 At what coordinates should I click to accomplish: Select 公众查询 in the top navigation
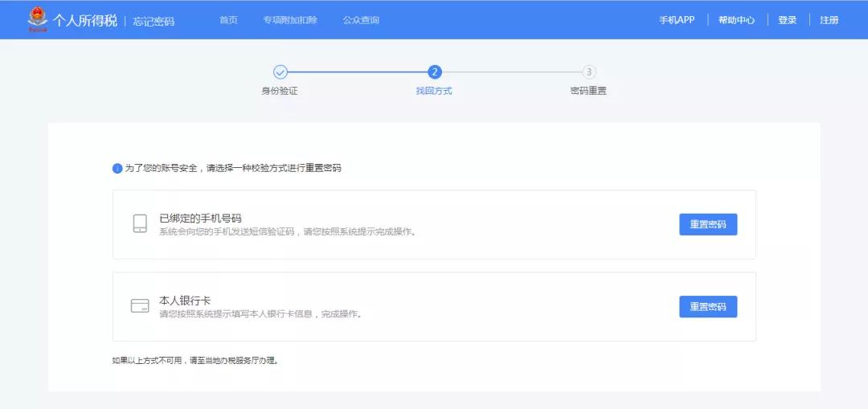361,20
